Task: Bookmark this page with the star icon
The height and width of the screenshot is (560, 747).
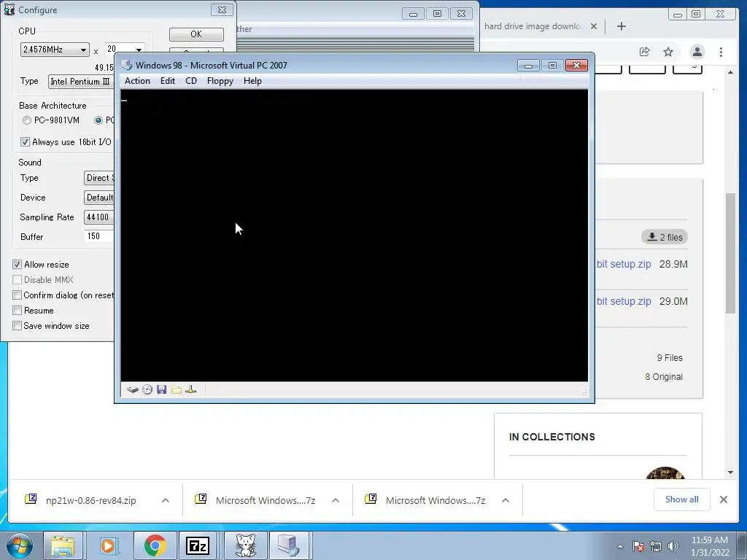Action: 668,52
